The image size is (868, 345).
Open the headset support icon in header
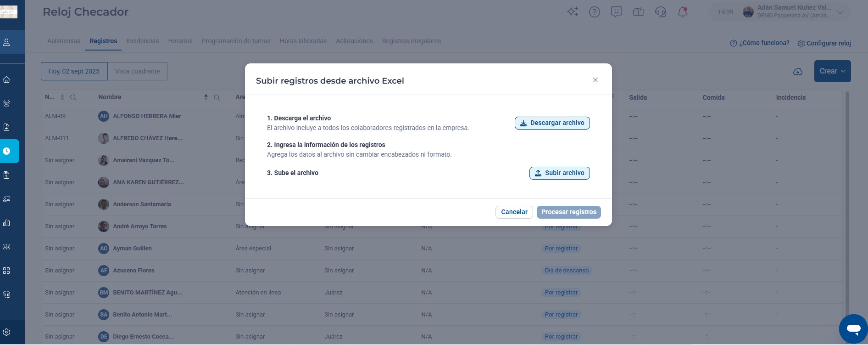tap(661, 12)
